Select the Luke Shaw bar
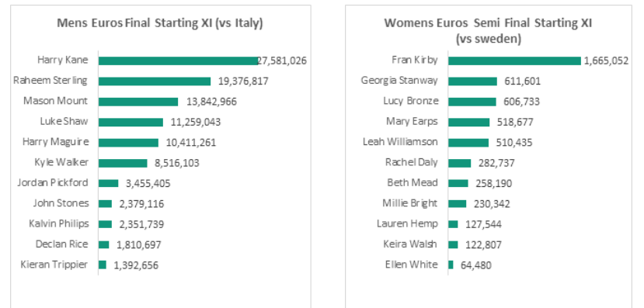The height and width of the screenshot is (308, 644). point(131,123)
